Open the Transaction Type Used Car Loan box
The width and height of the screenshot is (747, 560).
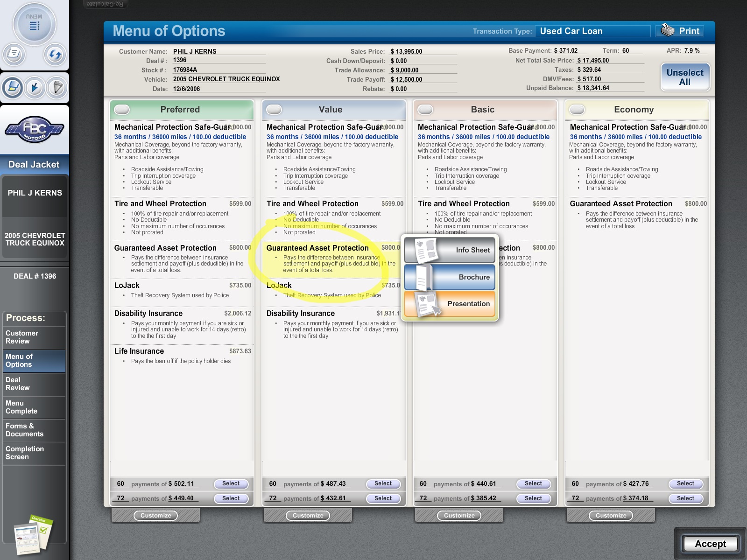click(593, 31)
